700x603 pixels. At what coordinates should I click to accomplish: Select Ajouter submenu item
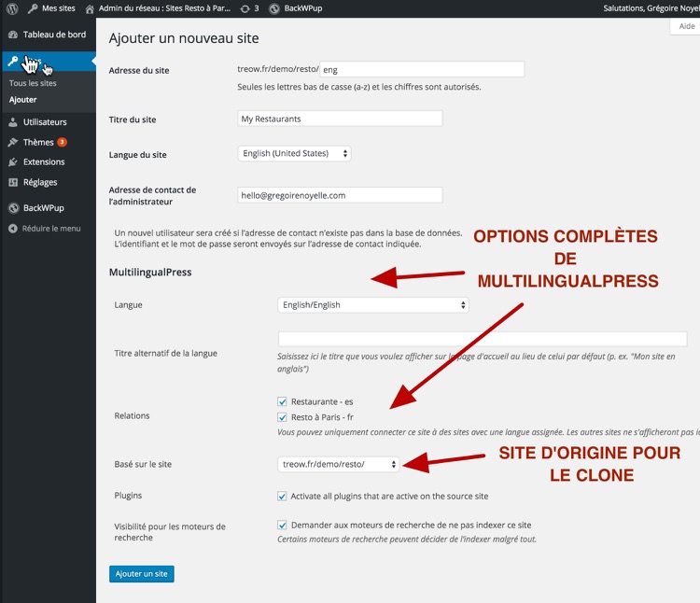click(22, 100)
